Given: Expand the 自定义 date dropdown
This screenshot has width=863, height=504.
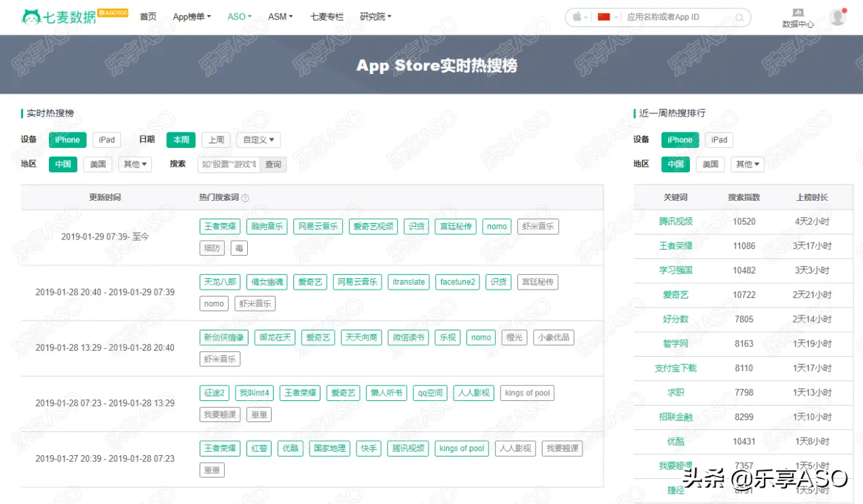Looking at the screenshot, I should click(258, 140).
